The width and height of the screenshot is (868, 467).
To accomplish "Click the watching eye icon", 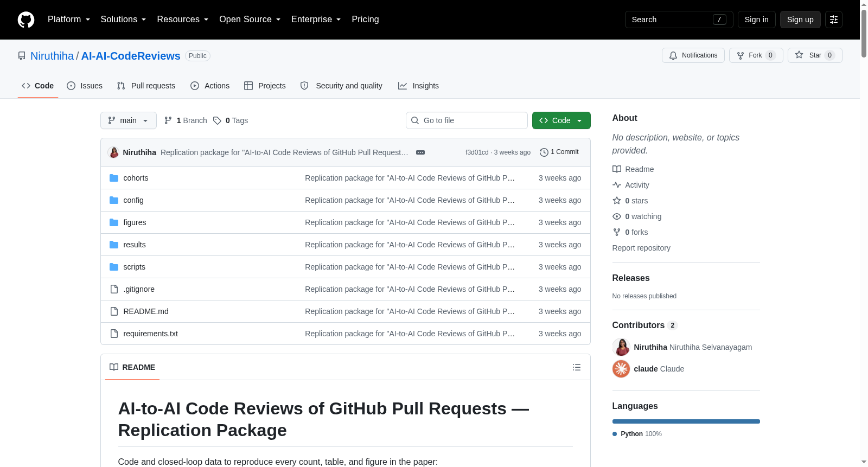I will [617, 216].
